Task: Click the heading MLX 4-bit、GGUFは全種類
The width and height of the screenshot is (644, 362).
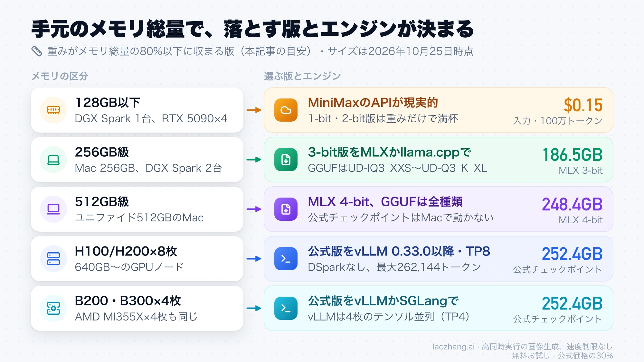Action: [x=385, y=202]
